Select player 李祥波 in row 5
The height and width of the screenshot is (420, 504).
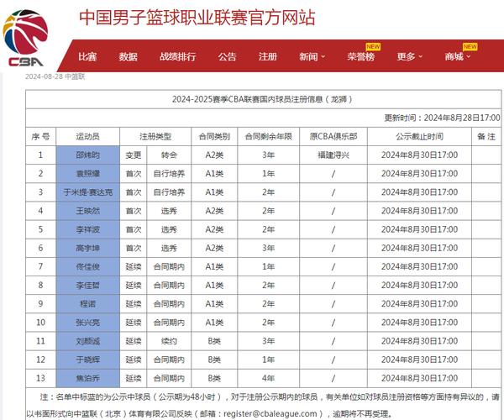[87, 230]
